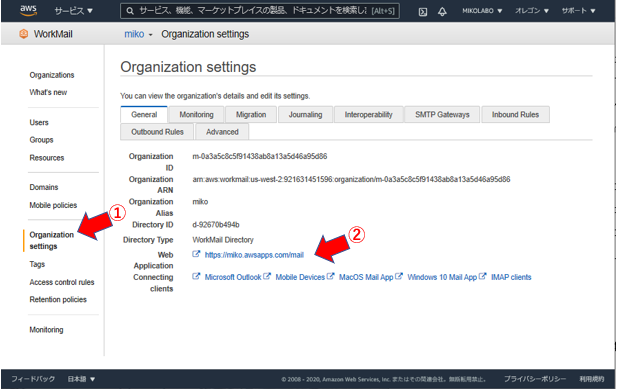Viewport: 618px width, 389px height.
Task: Switch to the Migration tab
Action: tap(251, 115)
